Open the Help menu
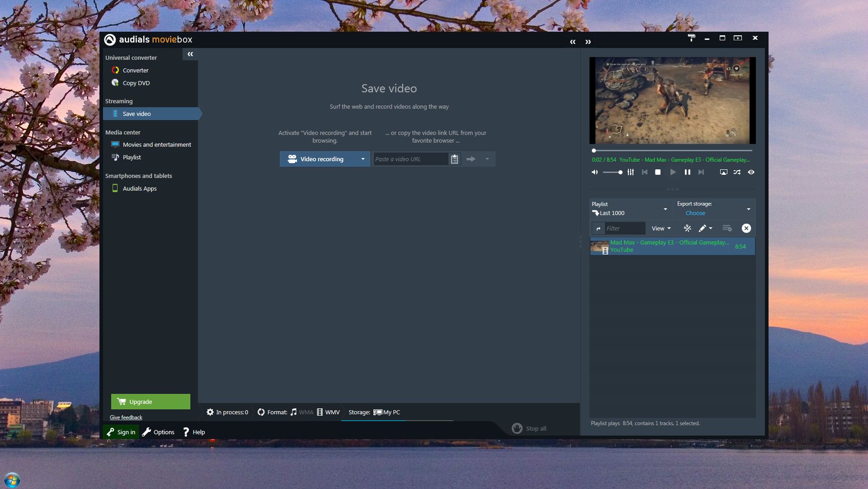 pos(194,432)
